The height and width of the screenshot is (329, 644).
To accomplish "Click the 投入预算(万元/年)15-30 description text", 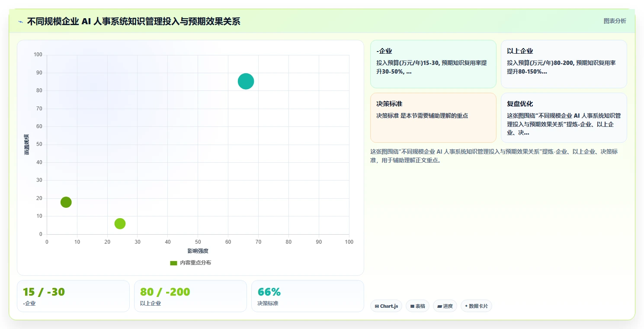I will (432, 67).
